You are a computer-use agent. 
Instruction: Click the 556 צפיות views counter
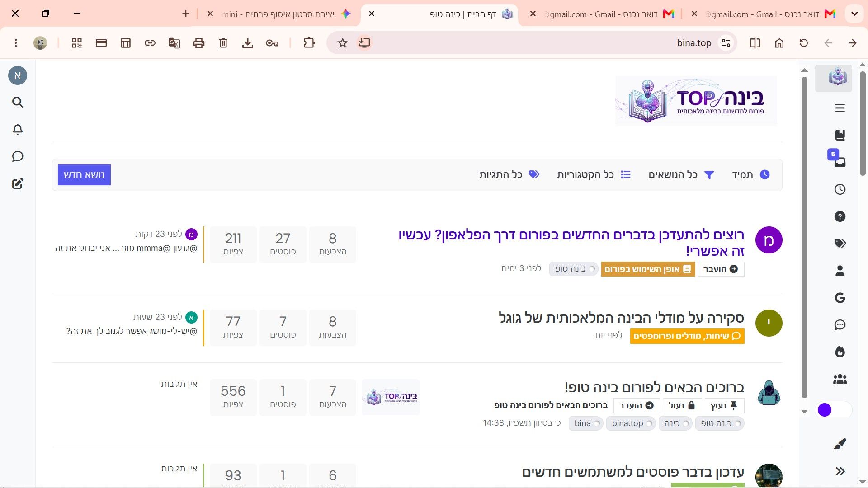click(233, 397)
